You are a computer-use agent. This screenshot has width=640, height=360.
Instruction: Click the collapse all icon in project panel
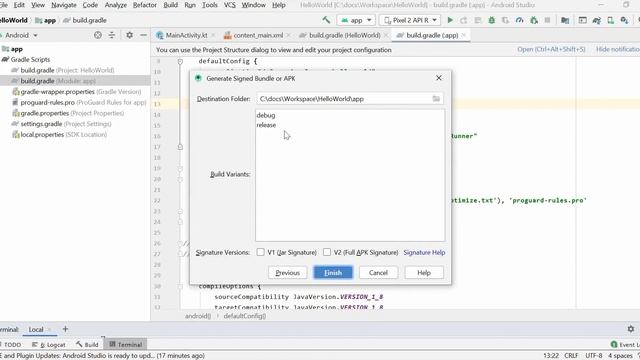pos(111,35)
